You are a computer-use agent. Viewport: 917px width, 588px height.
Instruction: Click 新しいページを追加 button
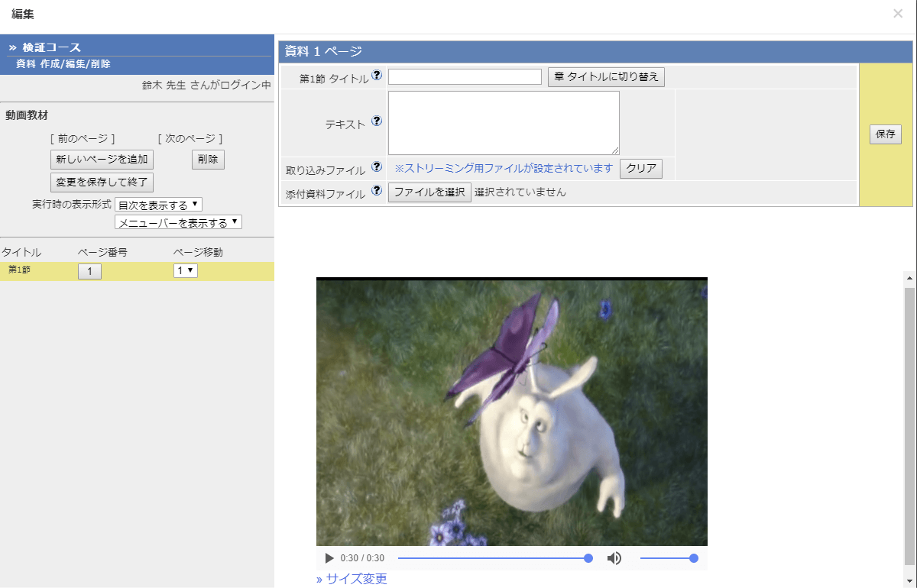pyautogui.click(x=102, y=160)
